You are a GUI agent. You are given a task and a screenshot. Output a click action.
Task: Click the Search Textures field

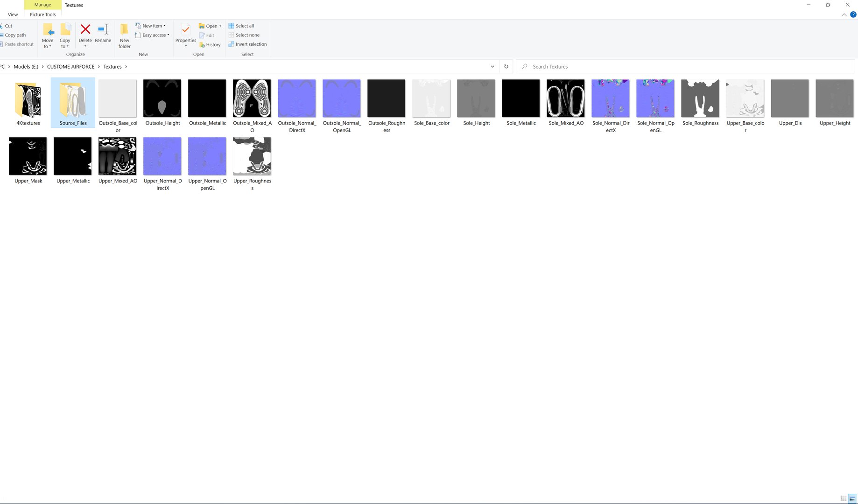point(685,67)
